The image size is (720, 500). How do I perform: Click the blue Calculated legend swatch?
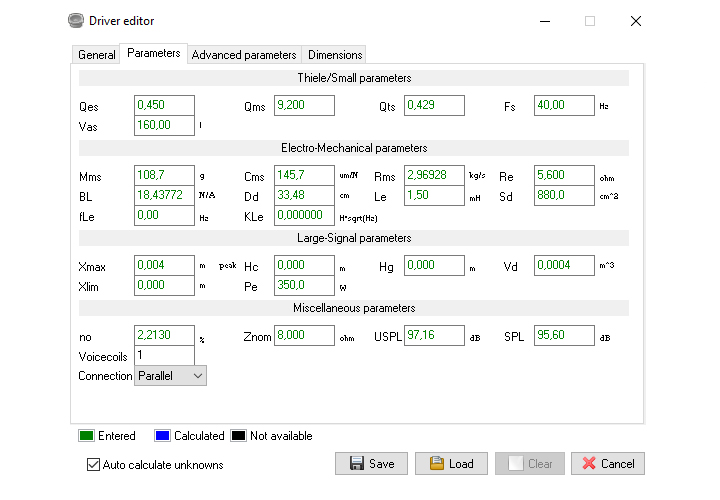163,436
